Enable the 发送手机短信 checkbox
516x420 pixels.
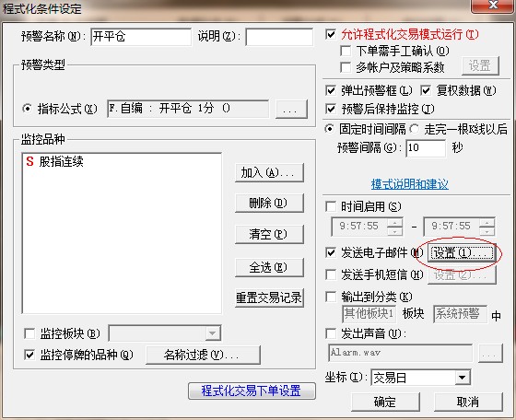click(x=331, y=275)
